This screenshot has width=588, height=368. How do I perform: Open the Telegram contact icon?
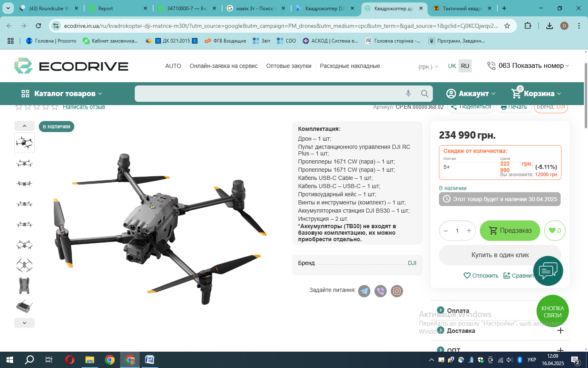click(364, 291)
